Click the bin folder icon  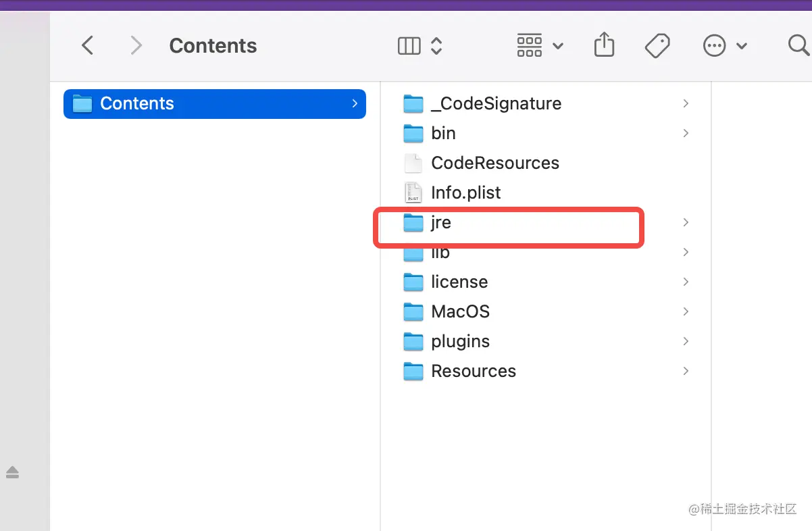click(413, 133)
